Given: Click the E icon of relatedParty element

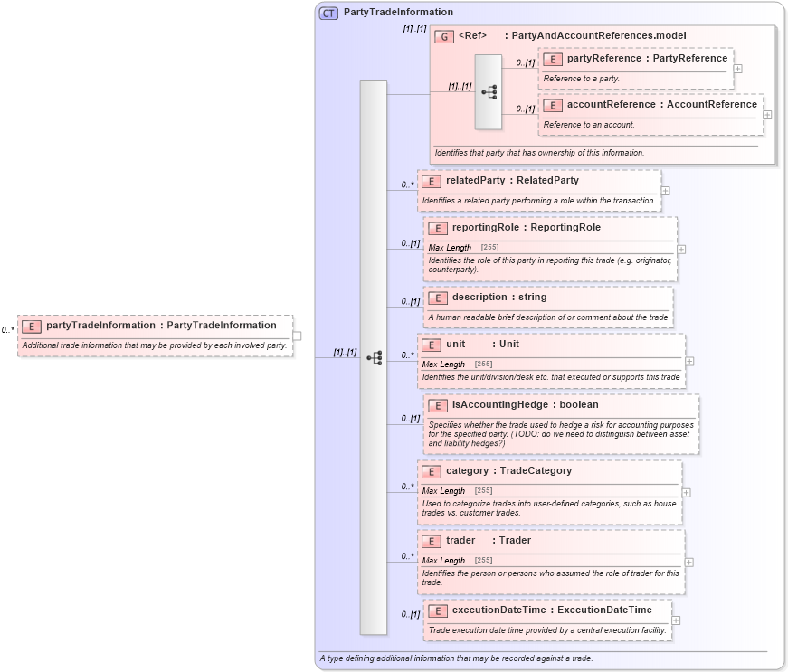Looking at the screenshot, I should [432, 181].
